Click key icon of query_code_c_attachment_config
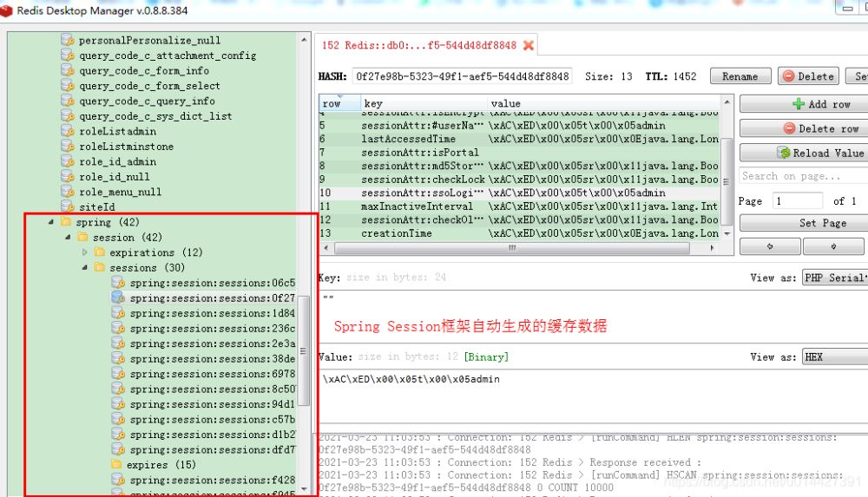The image size is (868, 497). pyautogui.click(x=68, y=55)
